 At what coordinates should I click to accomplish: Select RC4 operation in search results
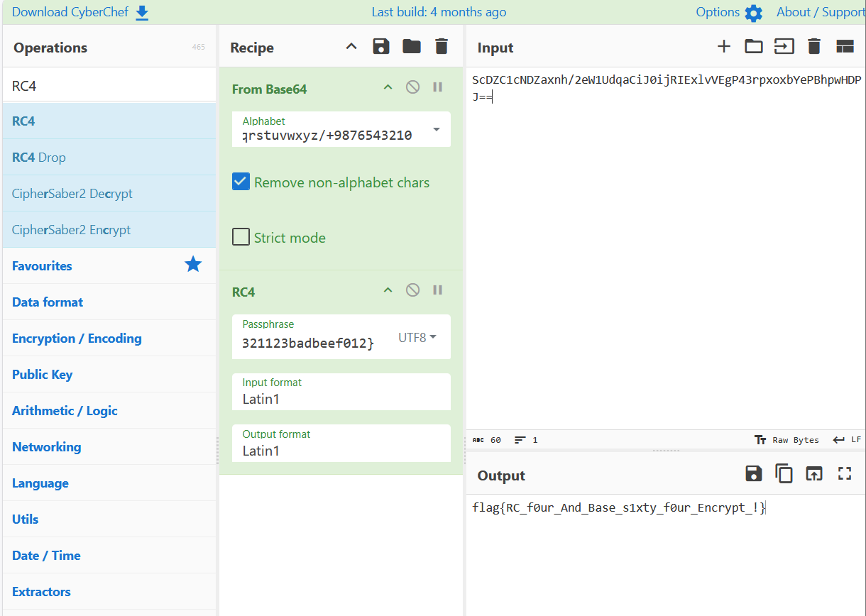109,121
